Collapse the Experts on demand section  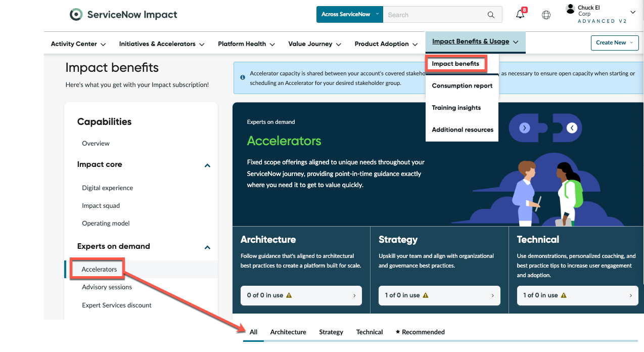pyautogui.click(x=207, y=247)
